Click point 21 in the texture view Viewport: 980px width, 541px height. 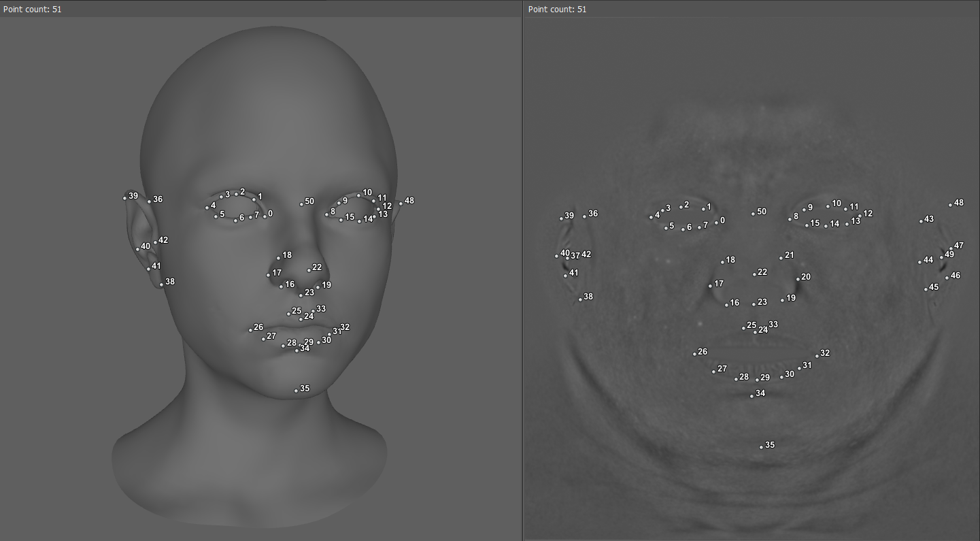(x=781, y=258)
